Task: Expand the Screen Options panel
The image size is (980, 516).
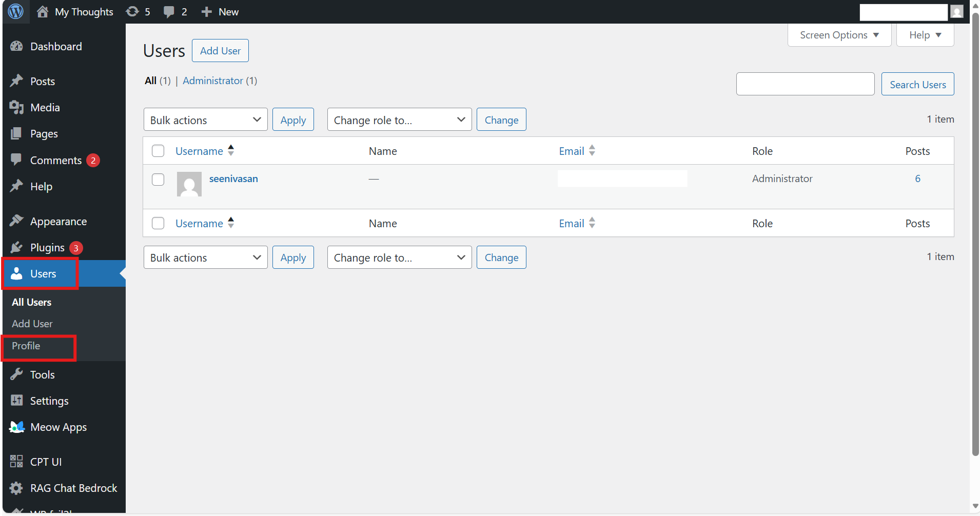Action: click(x=839, y=35)
